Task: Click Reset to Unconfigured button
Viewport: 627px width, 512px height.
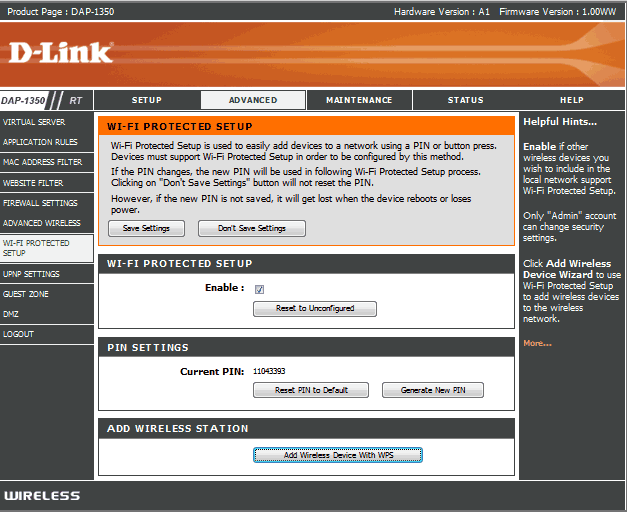Action: click(x=315, y=309)
